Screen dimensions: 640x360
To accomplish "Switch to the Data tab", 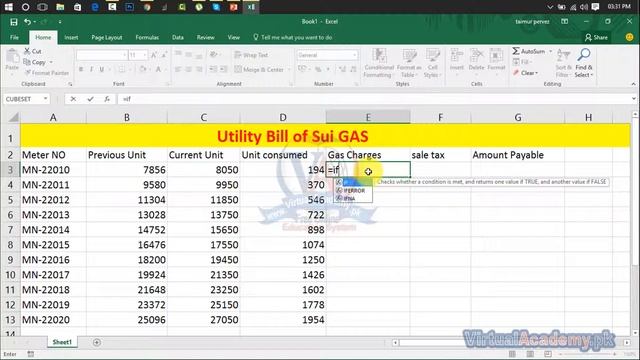I will coord(178,37).
